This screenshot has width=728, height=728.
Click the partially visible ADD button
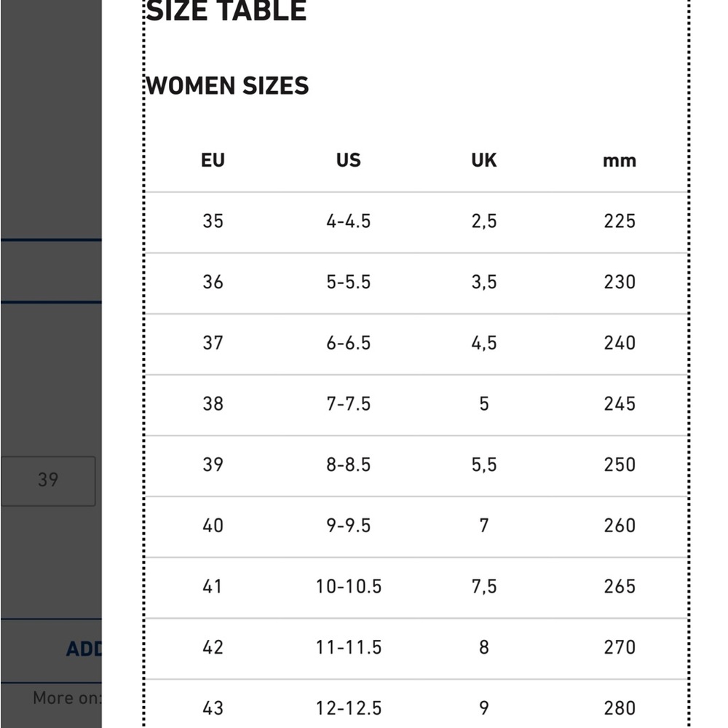tap(83, 649)
